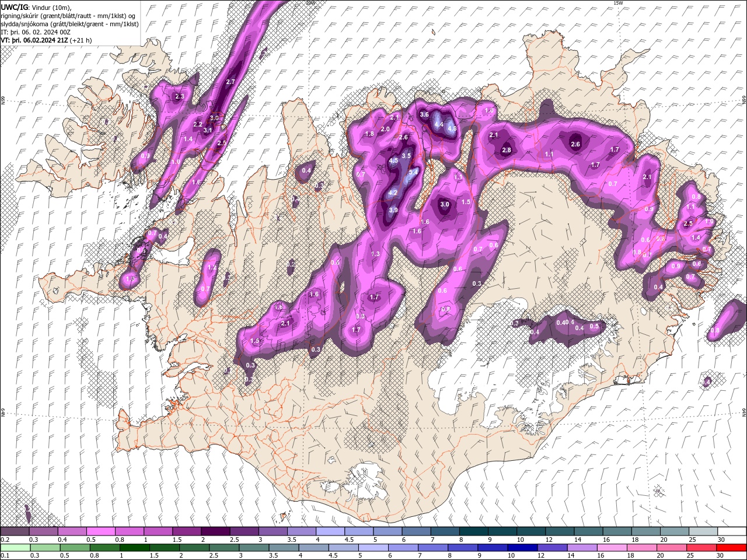
Task: Select the 2.8 snowfall value on the map
Action: coord(507,150)
